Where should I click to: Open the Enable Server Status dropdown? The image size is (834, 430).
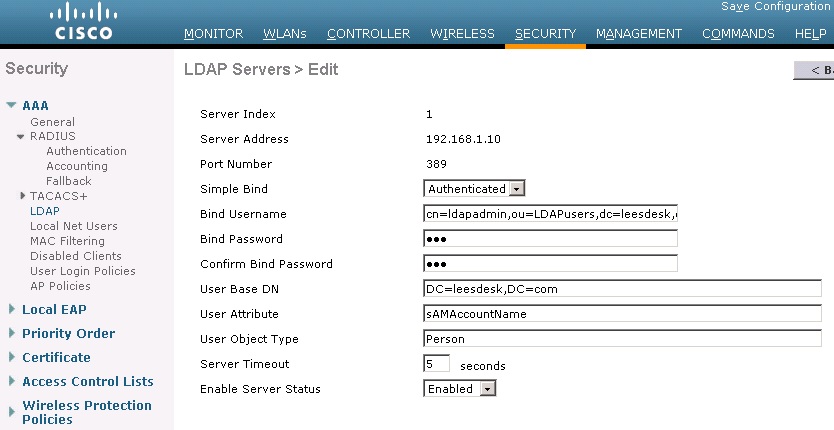tap(460, 388)
